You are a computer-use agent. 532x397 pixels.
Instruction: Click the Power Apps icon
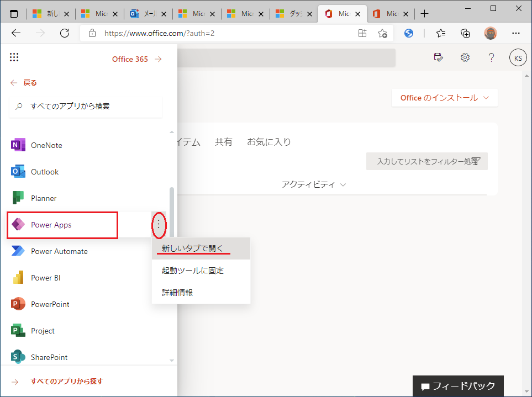click(x=18, y=224)
